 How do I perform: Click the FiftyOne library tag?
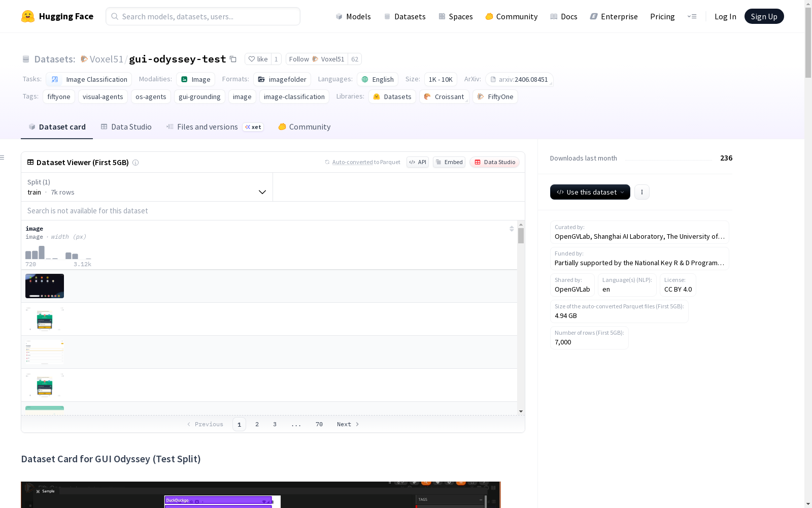point(495,97)
